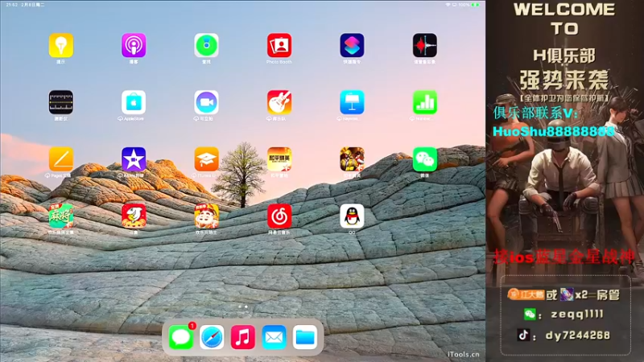The image size is (644, 362).
Task: Tap the Apple Store app icon
Action: click(134, 102)
